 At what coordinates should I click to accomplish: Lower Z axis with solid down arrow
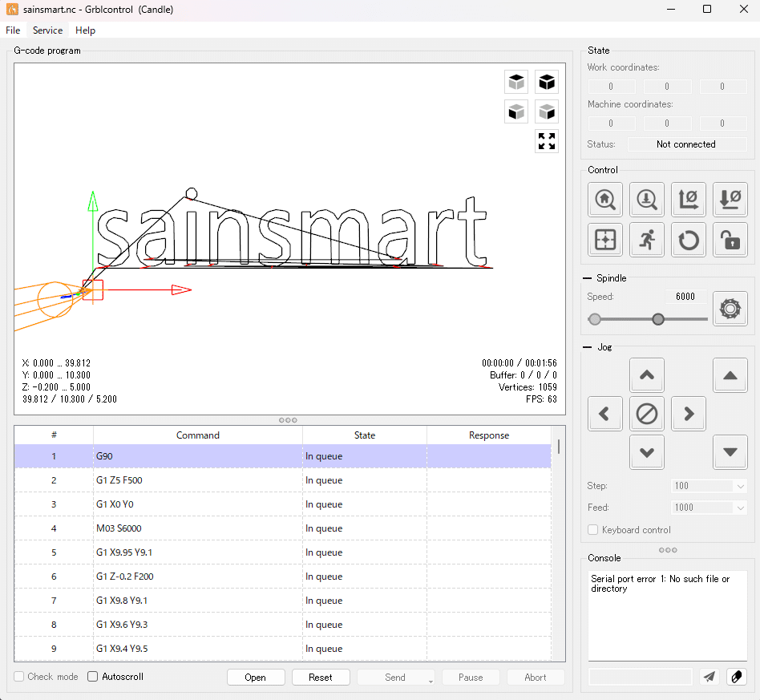tap(730, 452)
